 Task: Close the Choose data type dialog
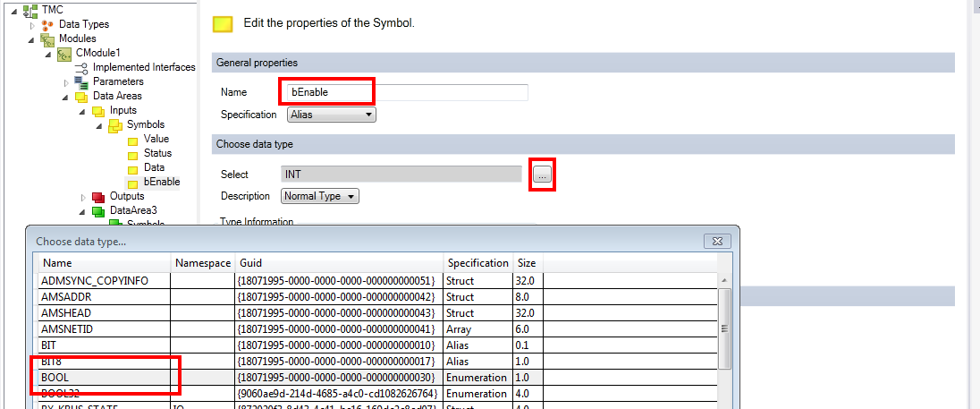point(717,242)
